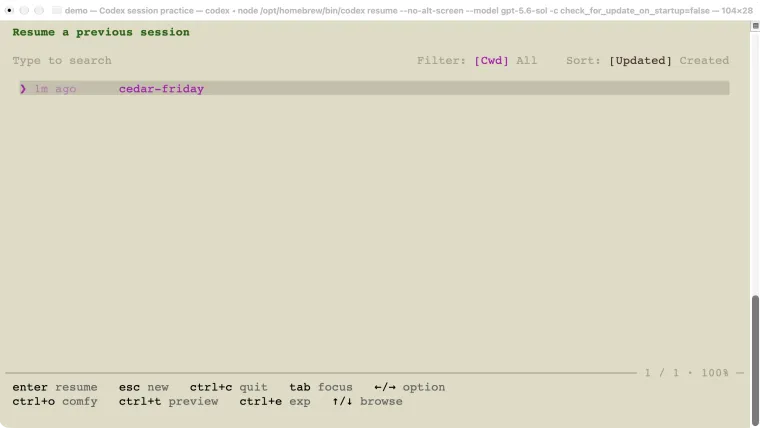This screenshot has width=760, height=428.
Task: Choose the [Cwd] filter option
Action: (491, 61)
